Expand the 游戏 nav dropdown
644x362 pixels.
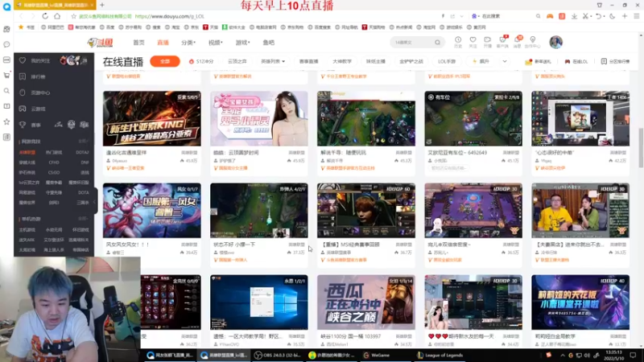click(242, 43)
